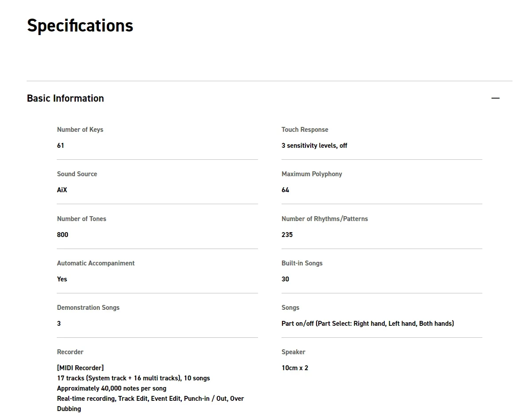Select the Recorder label
This screenshot has width=532, height=419.
(x=70, y=352)
